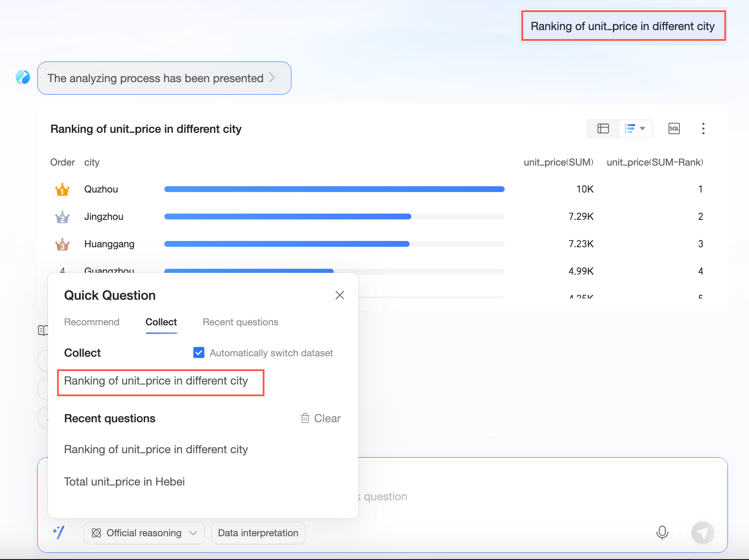Viewport: 749px width, 560px height.
Task: Click the 4.99K value in row four
Action: coord(581,271)
